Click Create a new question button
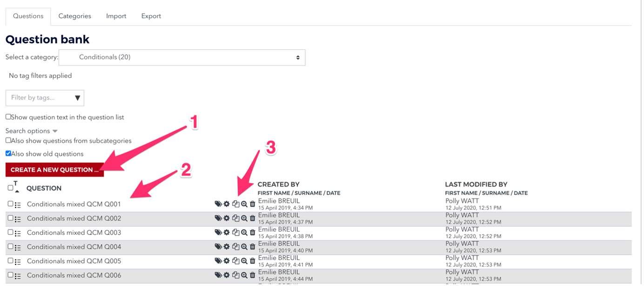 pos(54,170)
